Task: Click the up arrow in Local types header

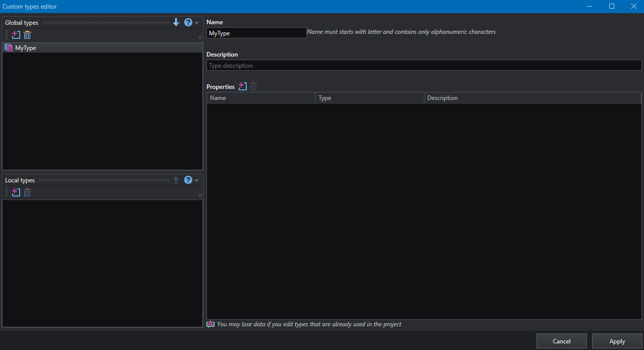Action: point(176,180)
